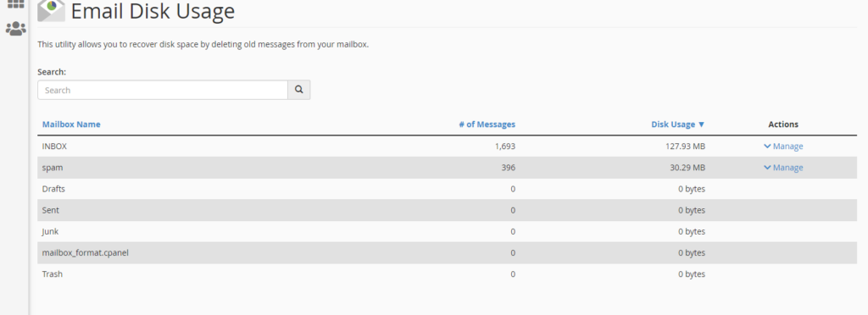Click the 30.29 MB disk usage value
Viewport: 868px width, 315px height.
[x=687, y=168]
